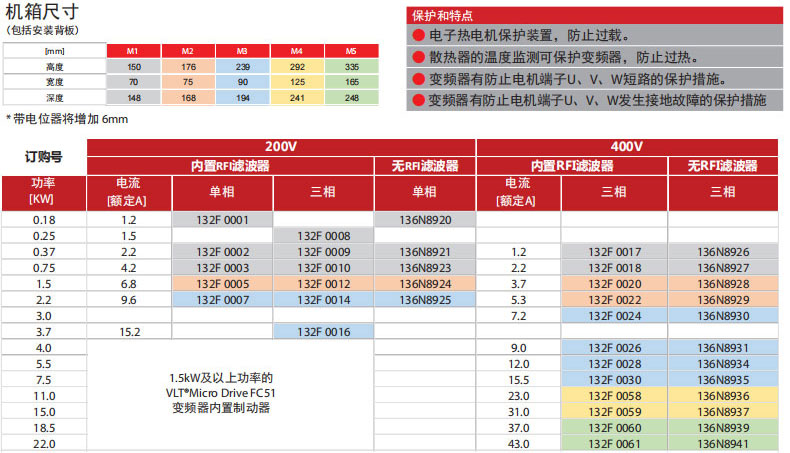Click the M3 size column header

(x=242, y=51)
